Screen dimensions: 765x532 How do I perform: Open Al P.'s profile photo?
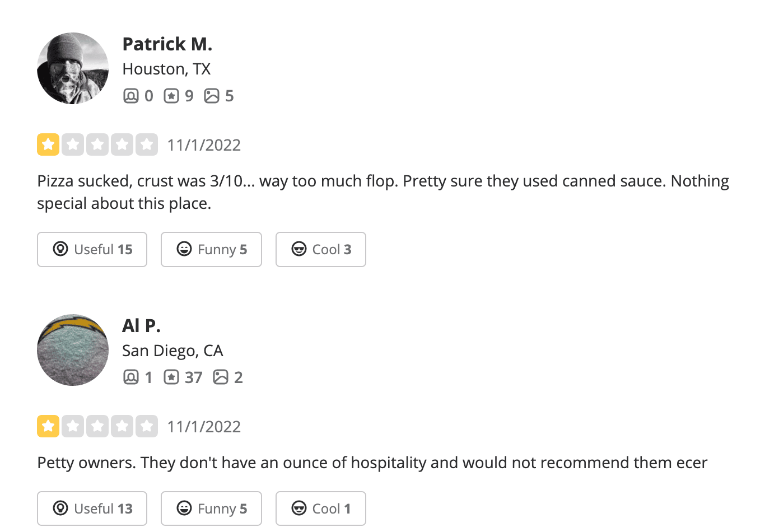click(x=73, y=350)
